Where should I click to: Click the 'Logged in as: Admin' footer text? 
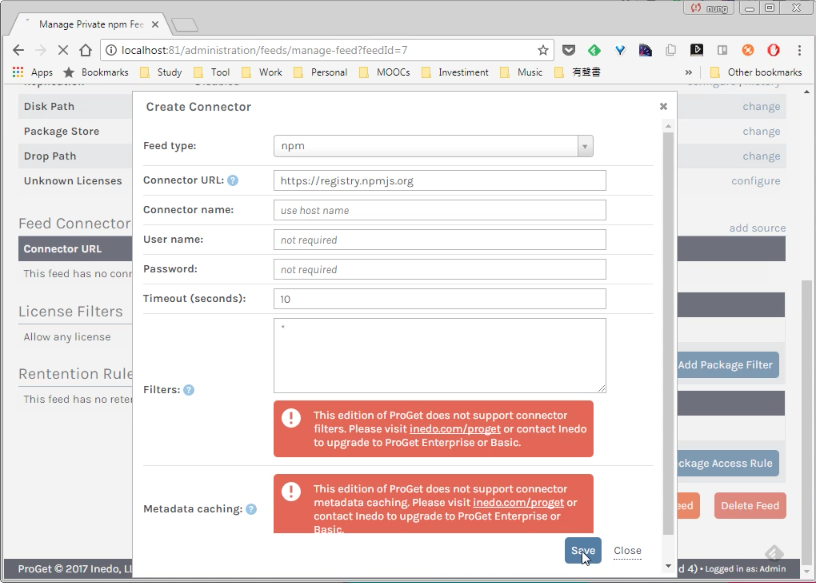click(745, 569)
